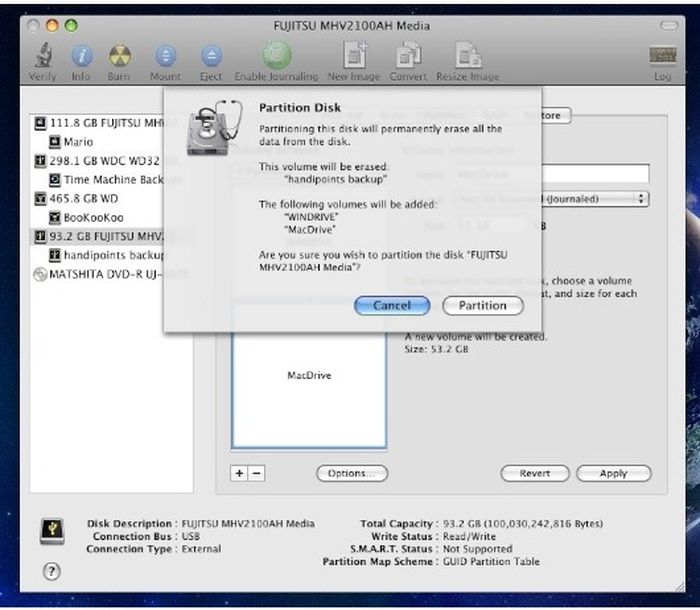Click the Resize Image toolbar icon
The width and height of the screenshot is (700, 610).
[x=468, y=55]
